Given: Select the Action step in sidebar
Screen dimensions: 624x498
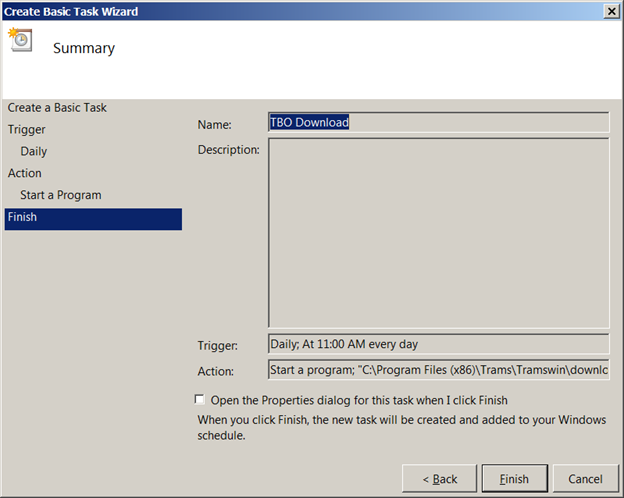Looking at the screenshot, I should pyautogui.click(x=25, y=173).
